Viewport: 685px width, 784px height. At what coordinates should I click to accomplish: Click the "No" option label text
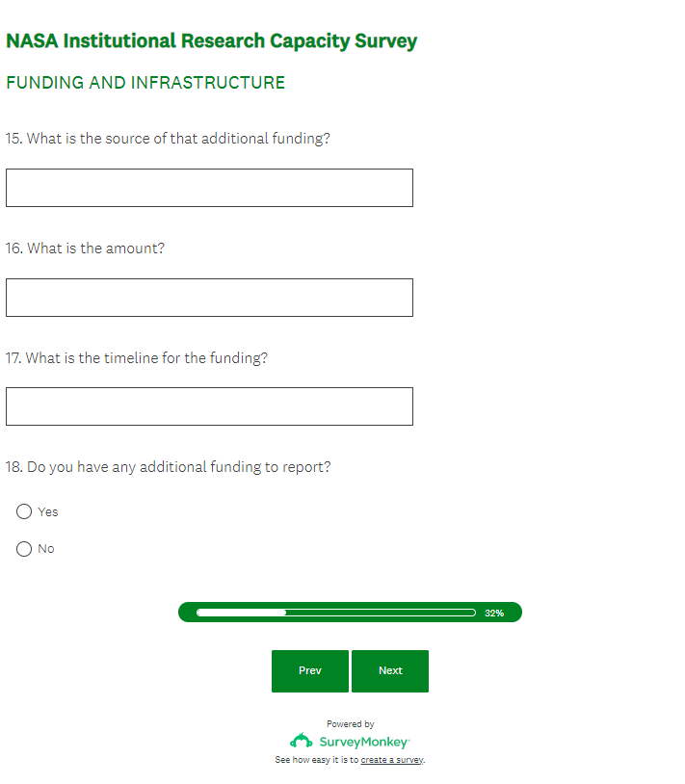click(46, 549)
